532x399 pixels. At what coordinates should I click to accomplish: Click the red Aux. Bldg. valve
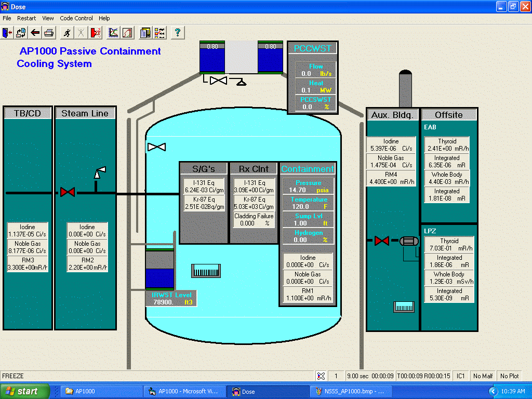pos(382,241)
